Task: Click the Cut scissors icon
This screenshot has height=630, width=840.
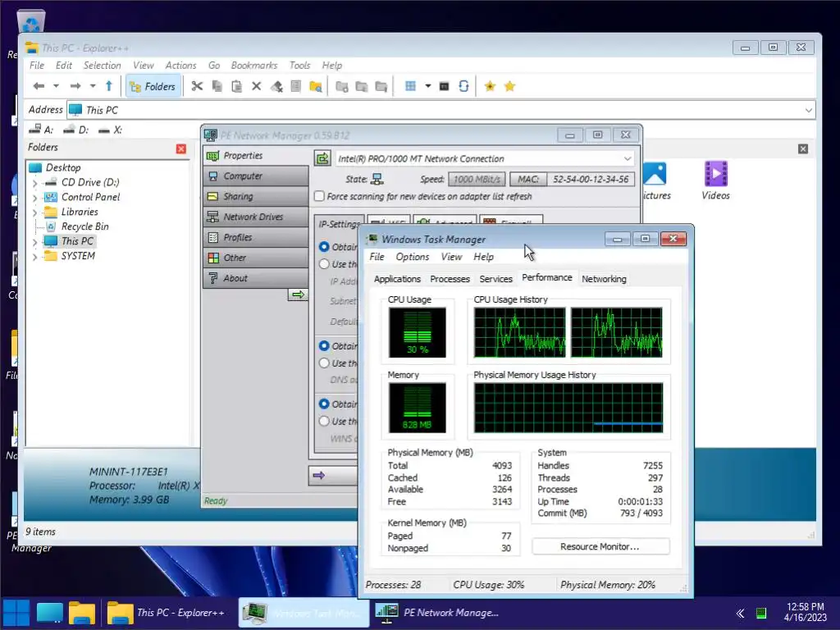Action: click(197, 86)
